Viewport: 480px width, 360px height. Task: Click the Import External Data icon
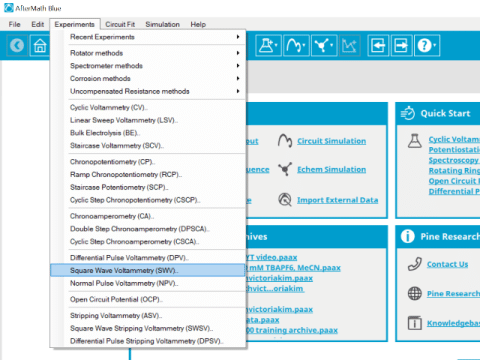tap(285, 200)
